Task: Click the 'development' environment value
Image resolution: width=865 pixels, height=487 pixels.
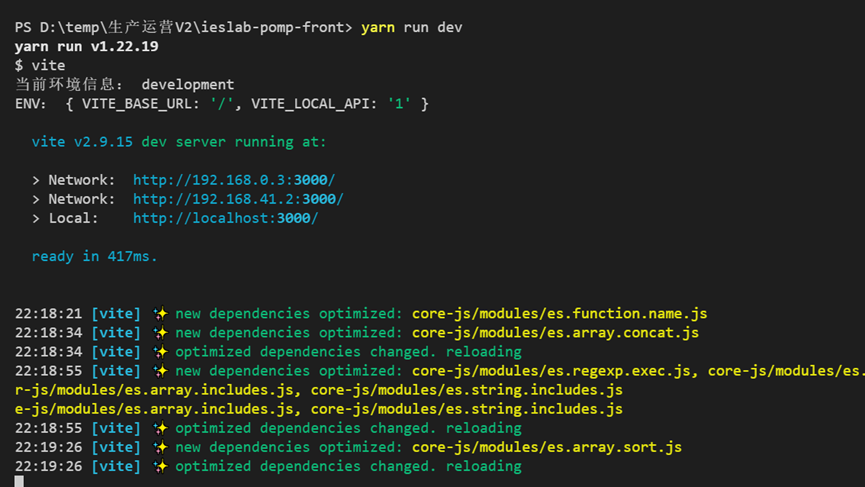Action: click(187, 85)
